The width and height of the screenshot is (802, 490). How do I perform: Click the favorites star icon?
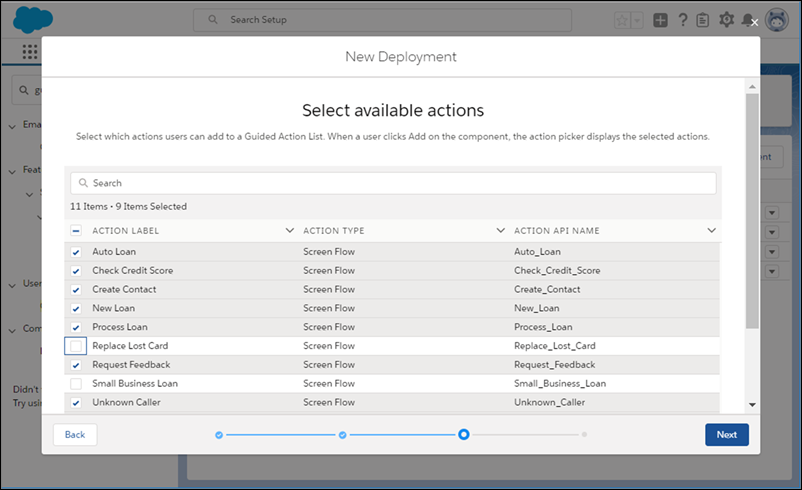tap(622, 20)
